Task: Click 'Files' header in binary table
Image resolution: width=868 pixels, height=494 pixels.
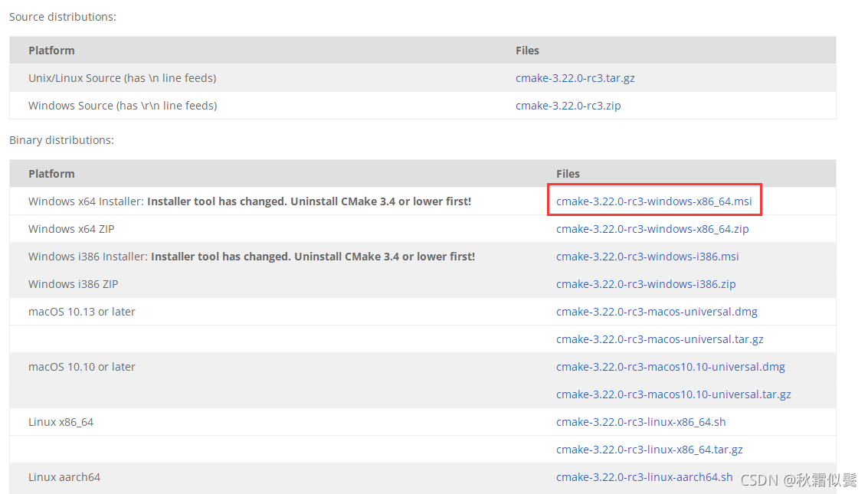Action: tap(568, 174)
